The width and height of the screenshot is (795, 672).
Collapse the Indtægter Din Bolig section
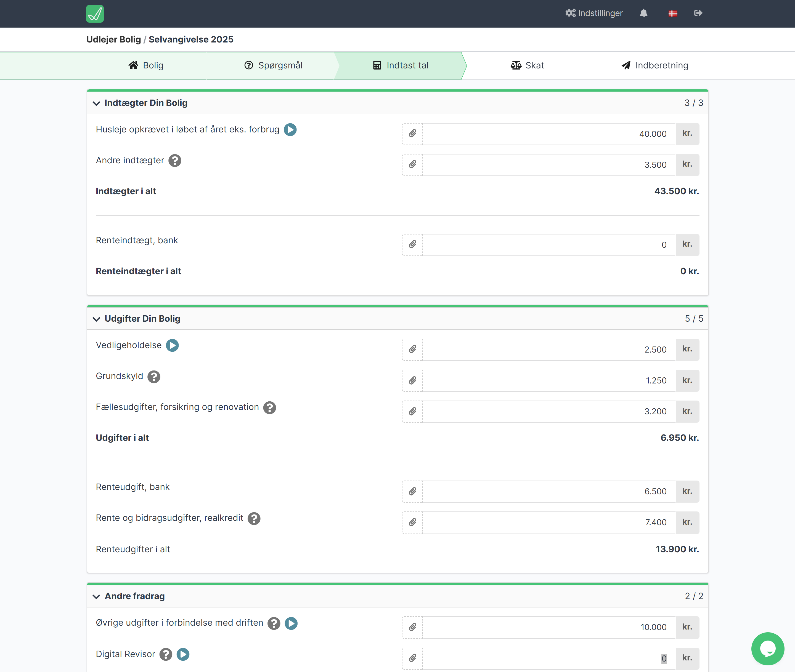click(x=96, y=103)
